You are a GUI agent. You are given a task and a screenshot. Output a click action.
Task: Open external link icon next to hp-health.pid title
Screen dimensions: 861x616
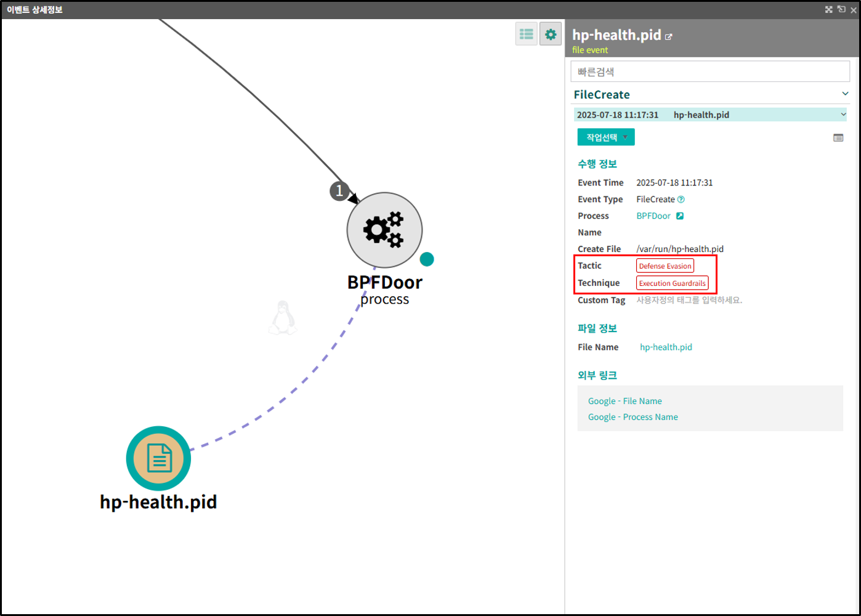(669, 37)
